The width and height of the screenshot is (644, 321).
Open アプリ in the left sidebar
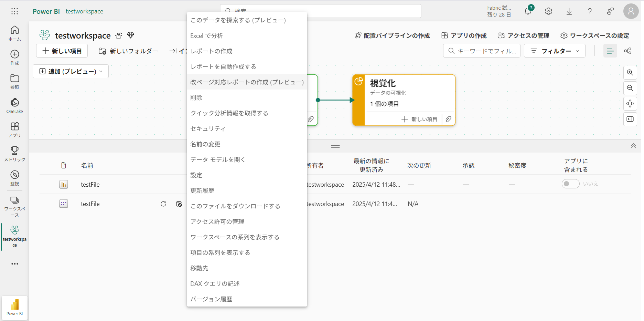[x=14, y=130]
